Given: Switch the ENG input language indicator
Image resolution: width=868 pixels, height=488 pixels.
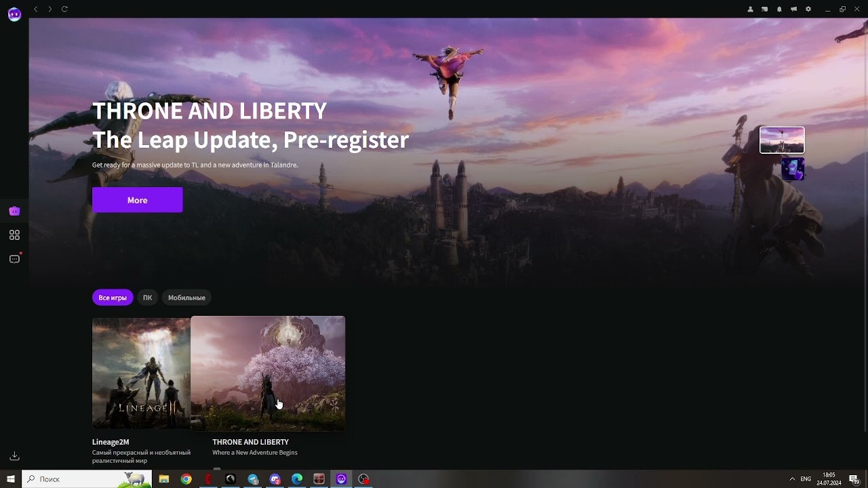Looking at the screenshot, I should point(806,479).
